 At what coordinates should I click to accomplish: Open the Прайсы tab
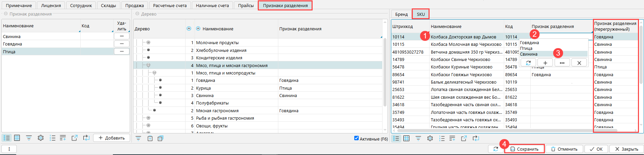tap(246, 5)
